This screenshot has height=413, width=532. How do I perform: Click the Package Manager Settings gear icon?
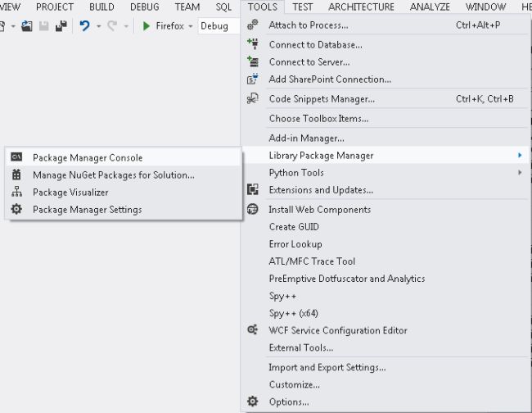(16, 209)
